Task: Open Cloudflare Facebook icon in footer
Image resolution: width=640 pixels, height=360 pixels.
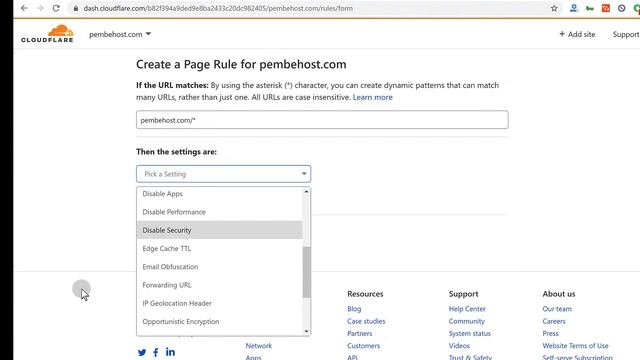Action: point(156,352)
